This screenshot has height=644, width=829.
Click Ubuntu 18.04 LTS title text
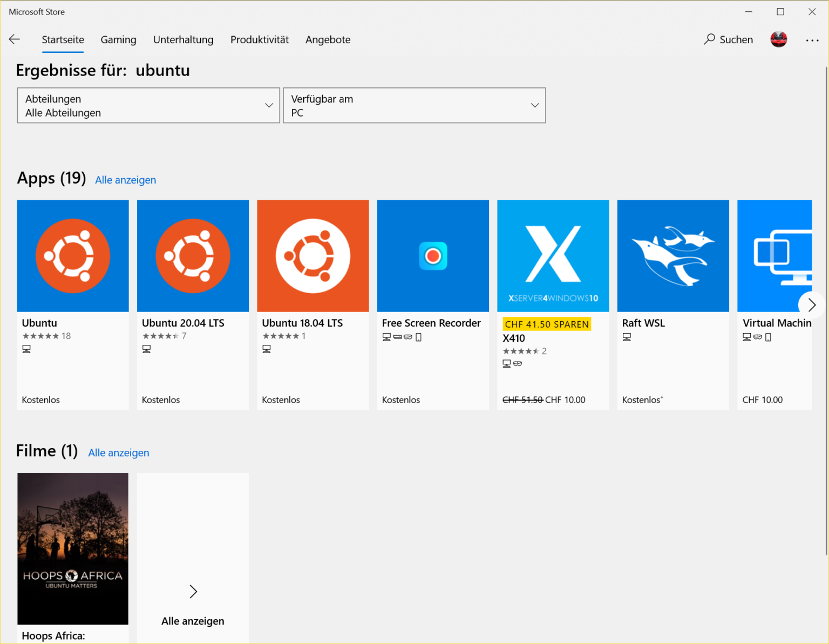point(302,323)
